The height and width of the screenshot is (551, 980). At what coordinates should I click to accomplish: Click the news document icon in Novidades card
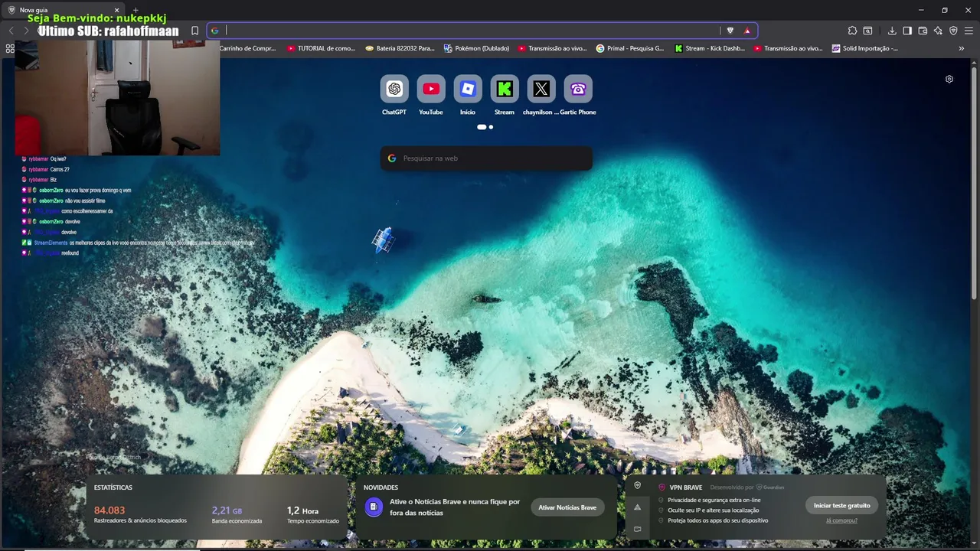pyautogui.click(x=374, y=507)
